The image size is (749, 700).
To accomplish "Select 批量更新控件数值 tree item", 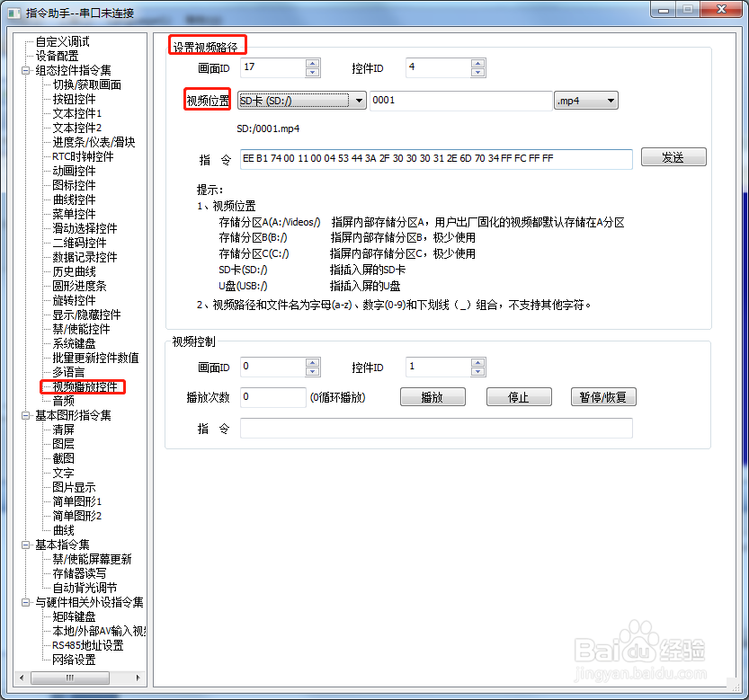I will pyautogui.click(x=95, y=359).
